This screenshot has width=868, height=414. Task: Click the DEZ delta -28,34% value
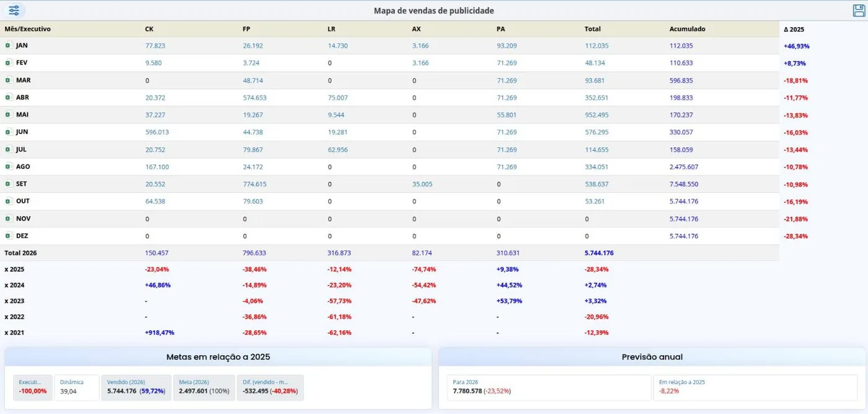click(795, 236)
